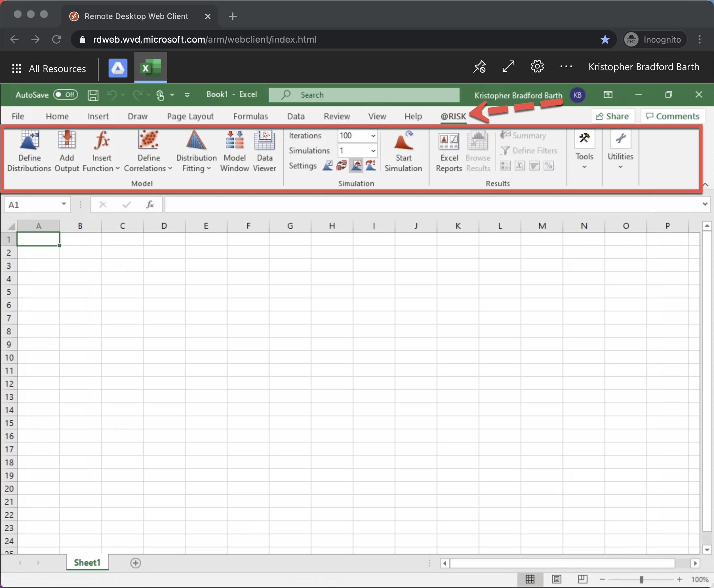Open Simulation Settings curve-with-checkmark icon

point(327,166)
